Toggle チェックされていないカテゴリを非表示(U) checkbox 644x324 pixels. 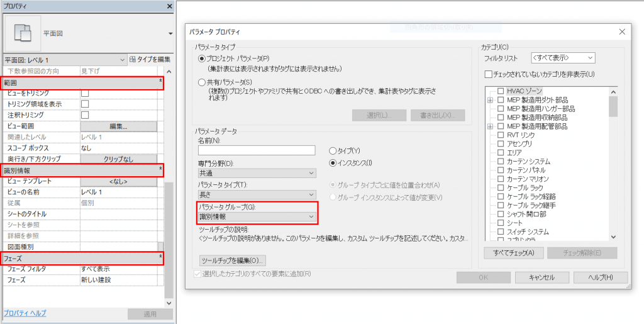pyautogui.click(x=488, y=74)
